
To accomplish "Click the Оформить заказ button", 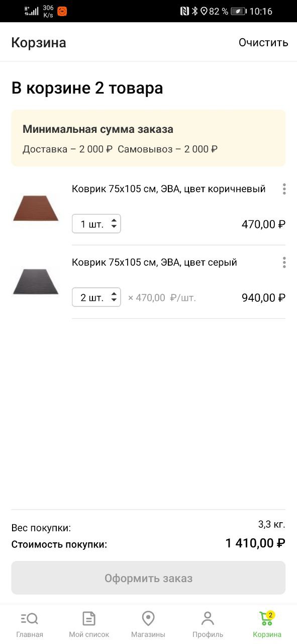I will click(148, 578).
